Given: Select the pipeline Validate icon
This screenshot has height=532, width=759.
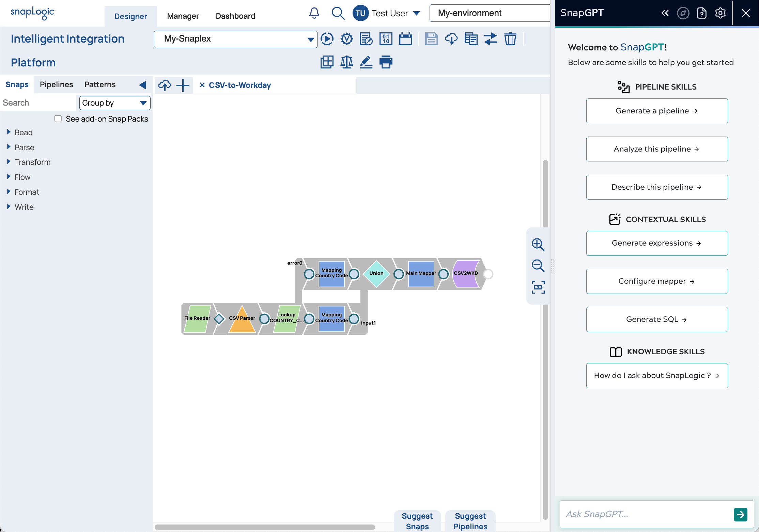Looking at the screenshot, I should (x=346, y=38).
